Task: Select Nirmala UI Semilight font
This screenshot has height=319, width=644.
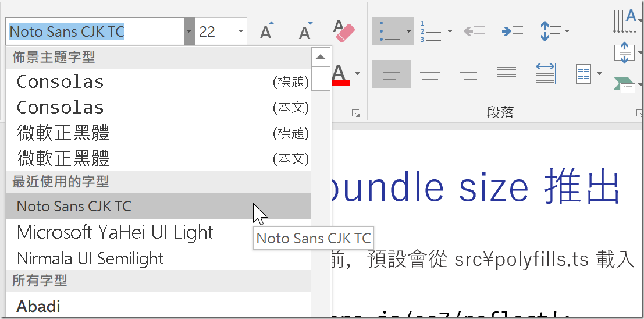Action: [159, 258]
